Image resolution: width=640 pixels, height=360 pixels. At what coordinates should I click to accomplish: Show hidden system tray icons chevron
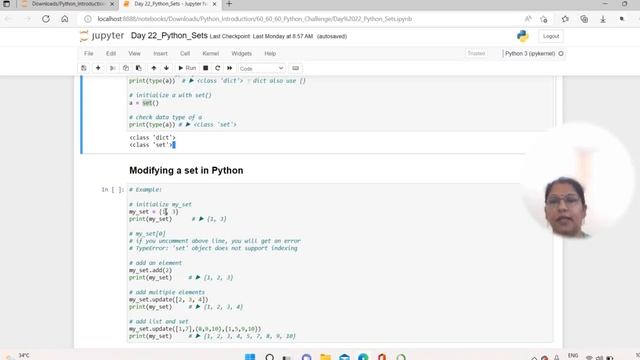[534, 358]
